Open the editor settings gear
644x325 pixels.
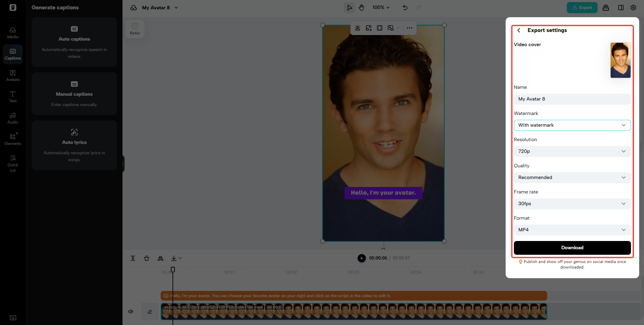(x=633, y=7)
